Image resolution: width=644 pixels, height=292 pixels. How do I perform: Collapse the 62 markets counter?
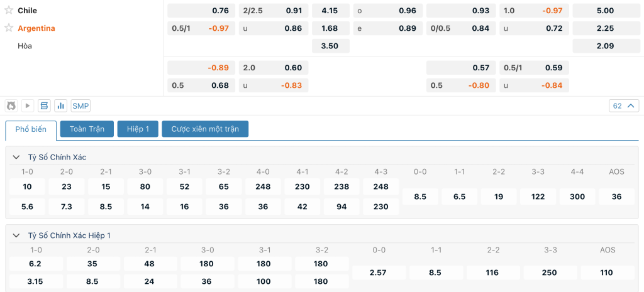point(624,105)
